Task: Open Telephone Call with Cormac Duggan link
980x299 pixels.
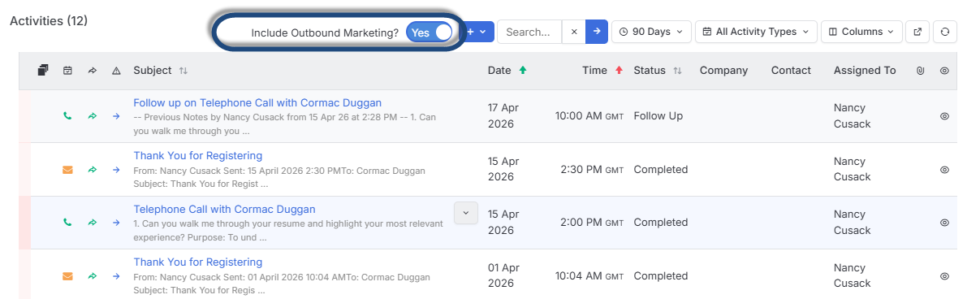Action: pyautogui.click(x=224, y=209)
